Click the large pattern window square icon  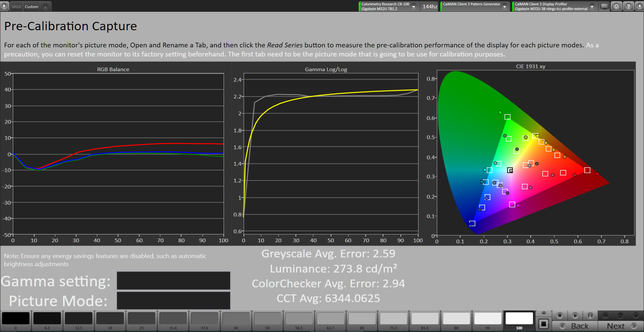pos(544,324)
